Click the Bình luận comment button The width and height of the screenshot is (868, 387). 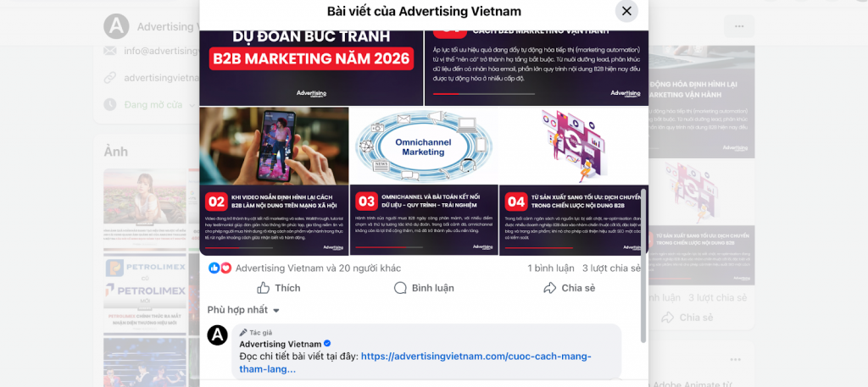424,288
